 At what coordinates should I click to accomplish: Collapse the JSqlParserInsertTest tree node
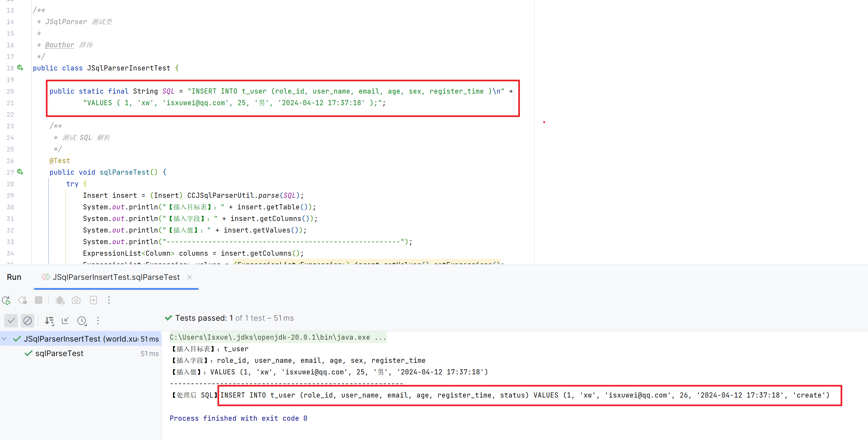click(4, 338)
